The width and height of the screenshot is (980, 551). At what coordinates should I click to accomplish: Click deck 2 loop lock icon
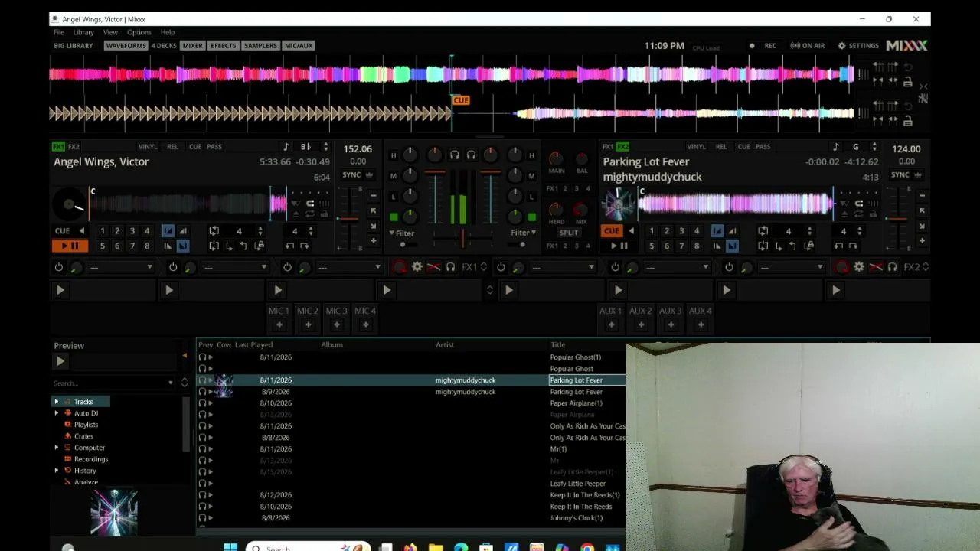(x=808, y=246)
